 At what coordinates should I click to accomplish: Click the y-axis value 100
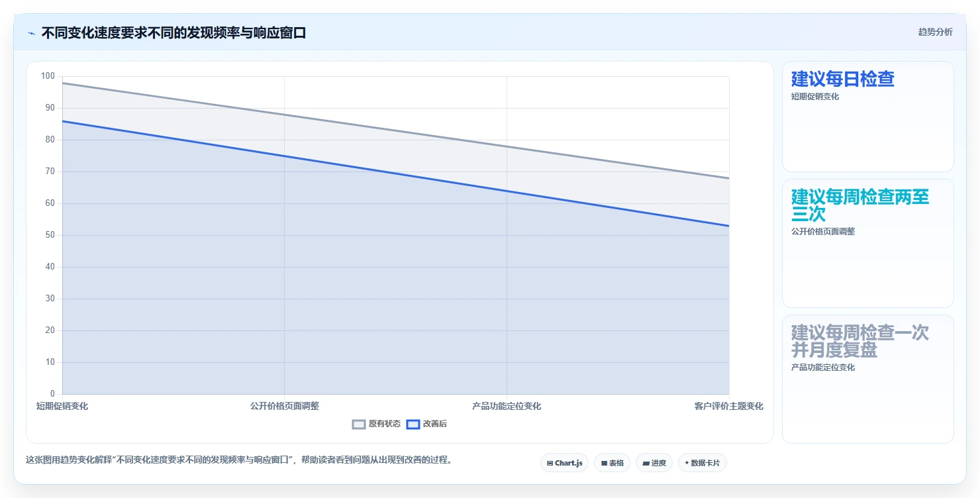point(48,76)
